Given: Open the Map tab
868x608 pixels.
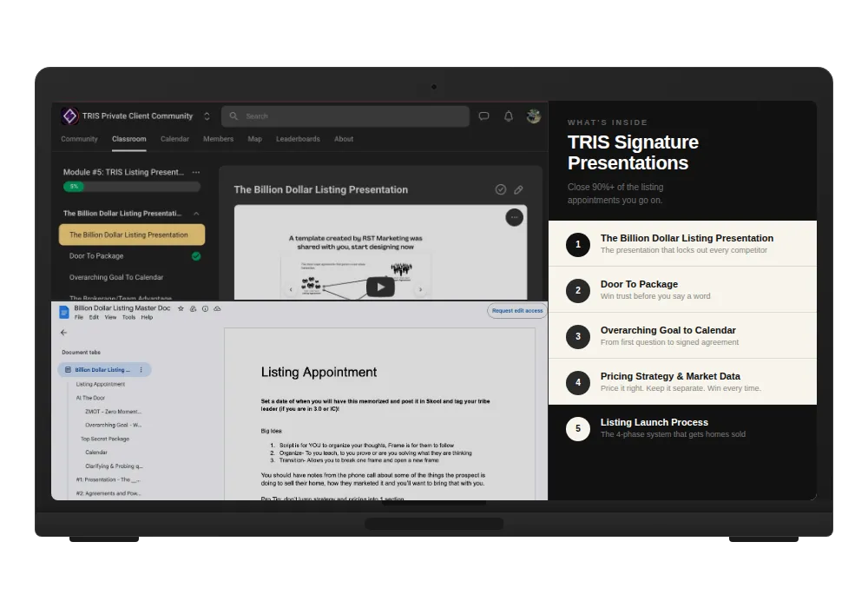Looking at the screenshot, I should (x=254, y=139).
